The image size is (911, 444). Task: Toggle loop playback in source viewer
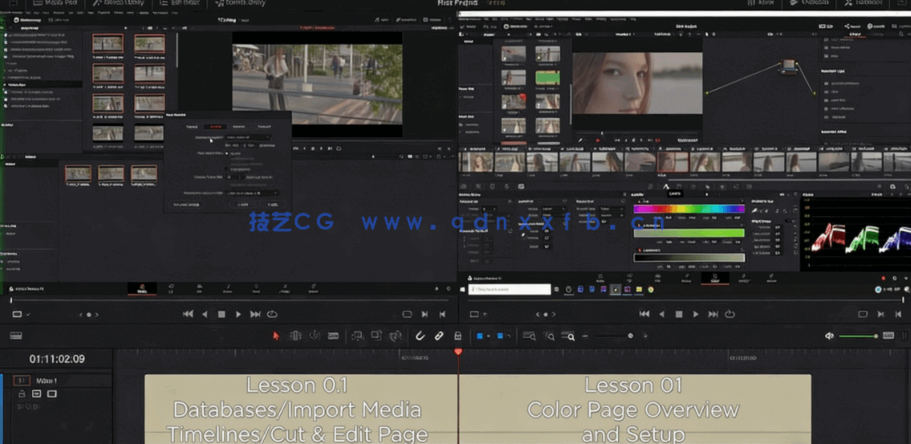pos(272,314)
